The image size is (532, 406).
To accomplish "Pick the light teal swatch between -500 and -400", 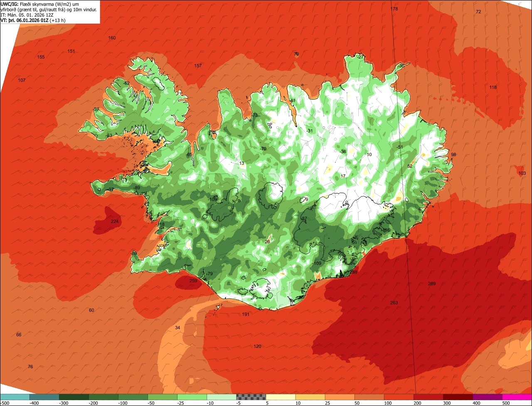I will (x=15, y=397).
